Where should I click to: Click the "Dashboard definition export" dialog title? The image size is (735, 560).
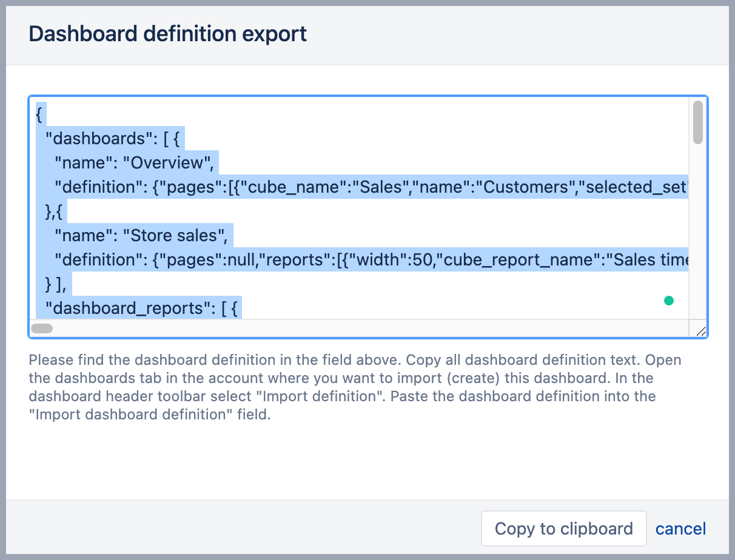click(x=168, y=34)
